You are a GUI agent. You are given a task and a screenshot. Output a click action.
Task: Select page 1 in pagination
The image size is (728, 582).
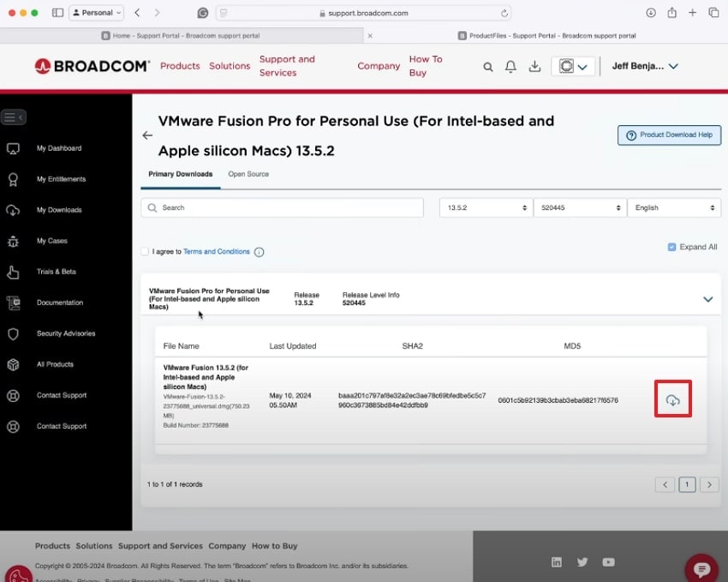pos(687,484)
